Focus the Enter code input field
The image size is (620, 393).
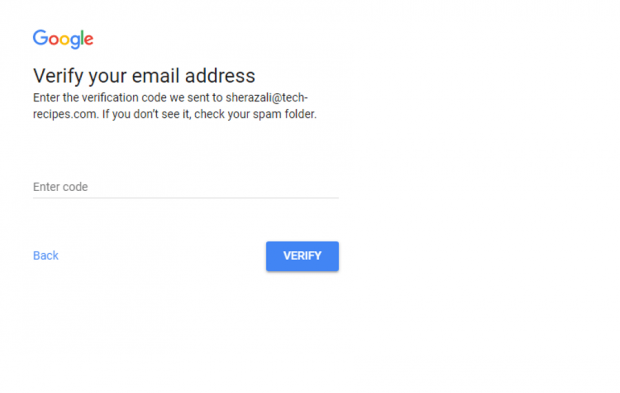coord(186,187)
